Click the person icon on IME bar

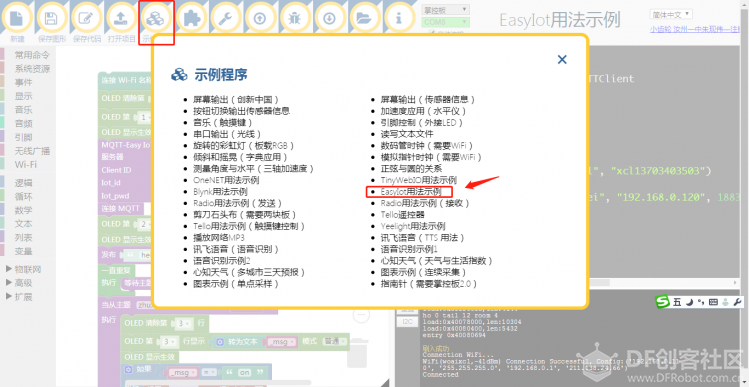point(726,302)
